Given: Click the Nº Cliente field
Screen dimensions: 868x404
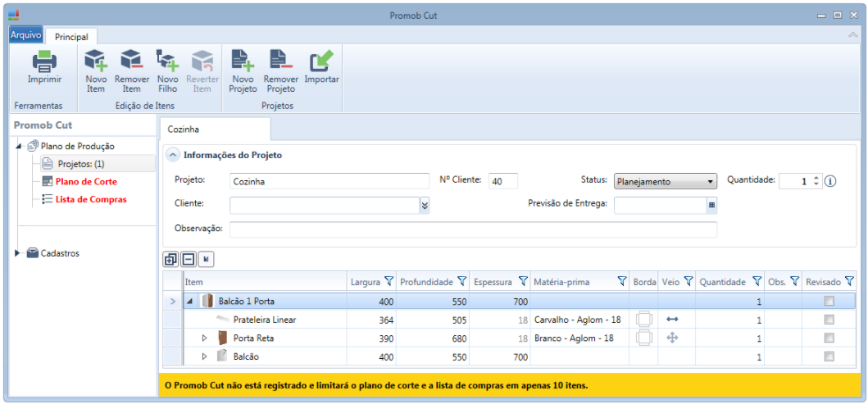Looking at the screenshot, I should 503,181.
